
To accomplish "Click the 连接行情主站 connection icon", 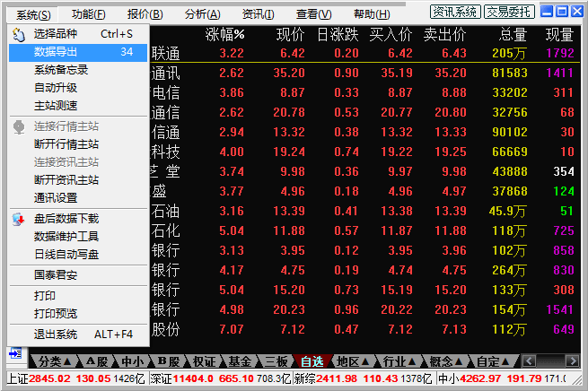I will click(19, 127).
